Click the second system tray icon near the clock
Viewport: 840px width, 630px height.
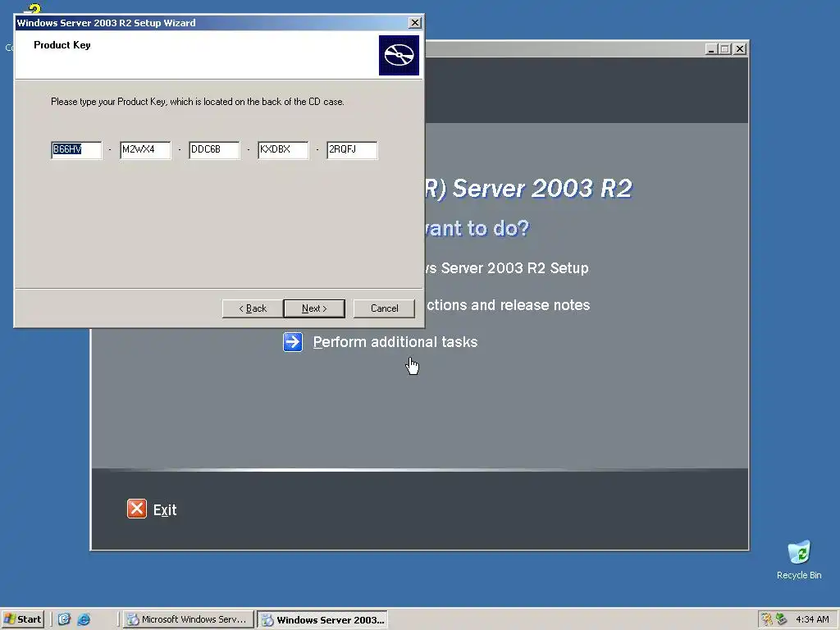pyautogui.click(x=782, y=619)
